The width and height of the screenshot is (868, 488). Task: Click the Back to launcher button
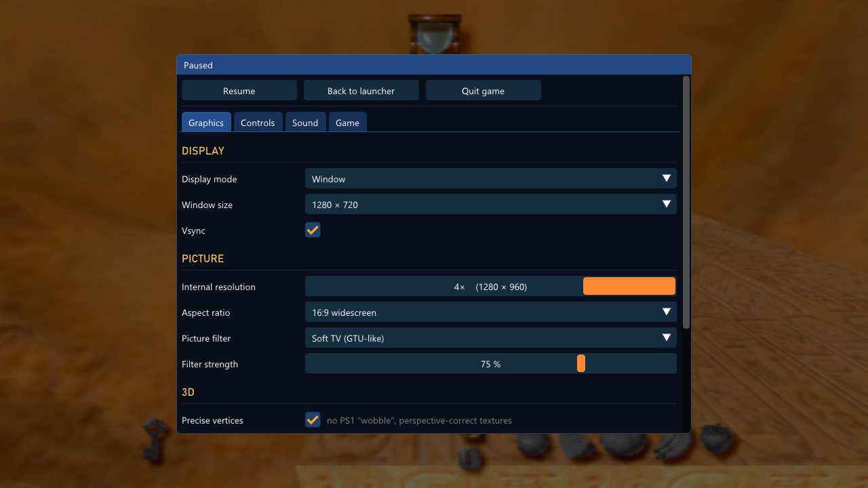(361, 90)
